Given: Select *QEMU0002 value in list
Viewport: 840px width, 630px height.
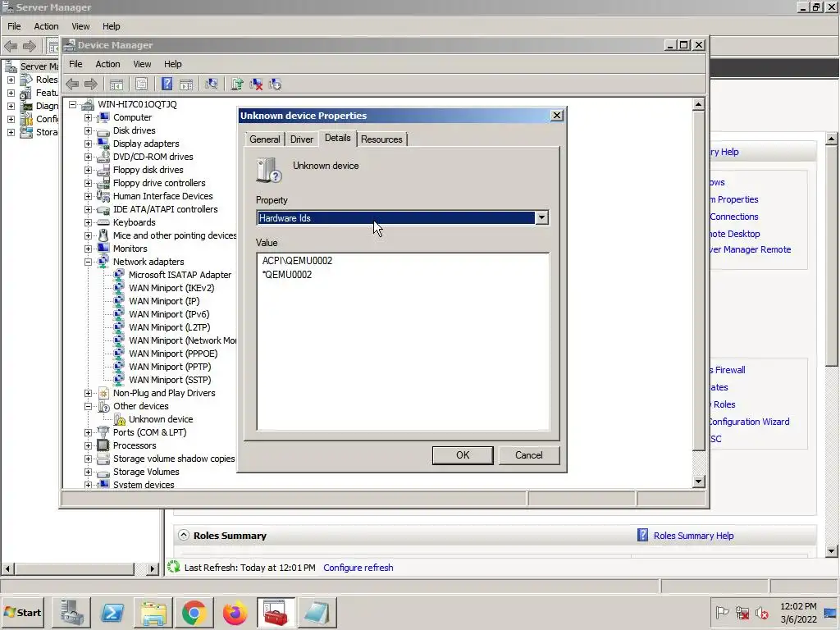Looking at the screenshot, I should (x=286, y=275).
